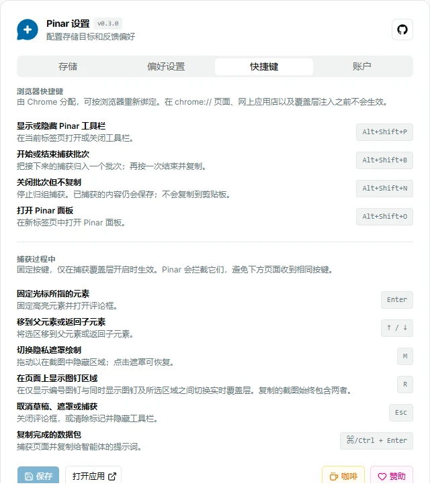Click the Alt+Shift+P shortcut badge
This screenshot has width=430, height=504.
pyautogui.click(x=384, y=132)
